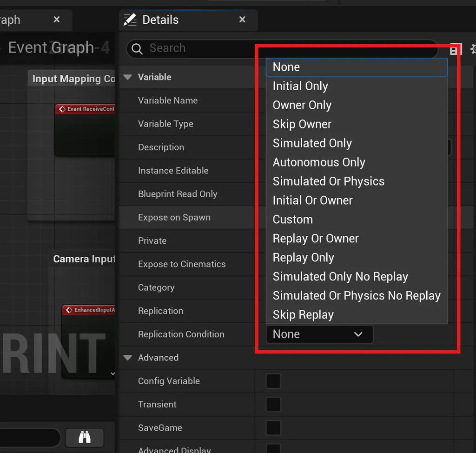Click the Replication property label
The width and height of the screenshot is (476, 453).
pyautogui.click(x=160, y=311)
